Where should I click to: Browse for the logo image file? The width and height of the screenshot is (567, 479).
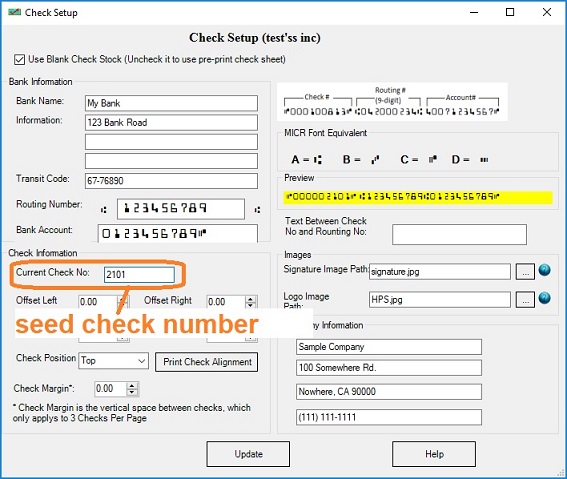(525, 300)
